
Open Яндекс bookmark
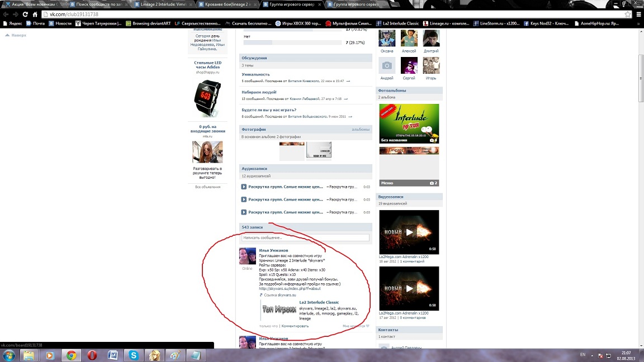(x=13, y=23)
